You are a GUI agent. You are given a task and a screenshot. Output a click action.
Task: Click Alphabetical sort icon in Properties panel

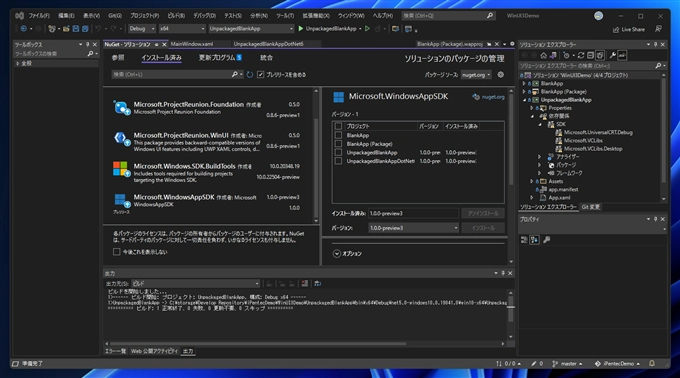[534, 240]
